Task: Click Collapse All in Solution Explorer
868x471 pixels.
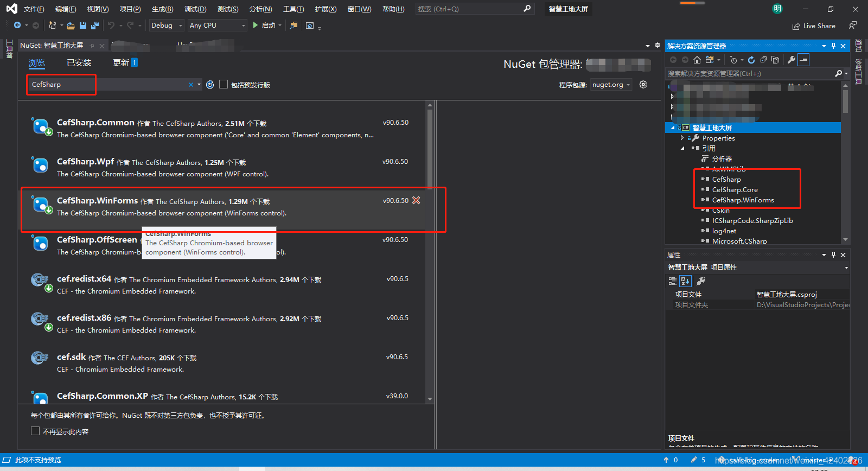Action: (x=763, y=60)
